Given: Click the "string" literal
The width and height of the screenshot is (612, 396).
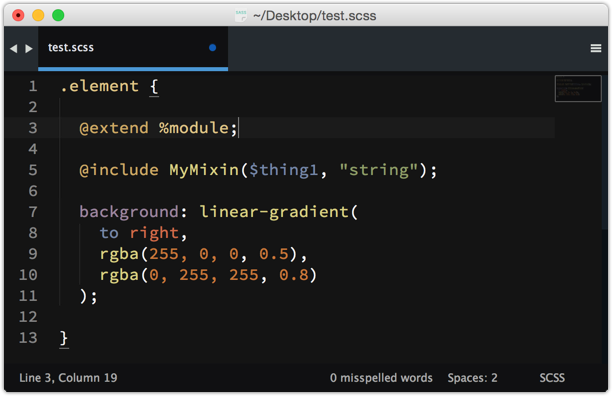Looking at the screenshot, I should point(379,170).
